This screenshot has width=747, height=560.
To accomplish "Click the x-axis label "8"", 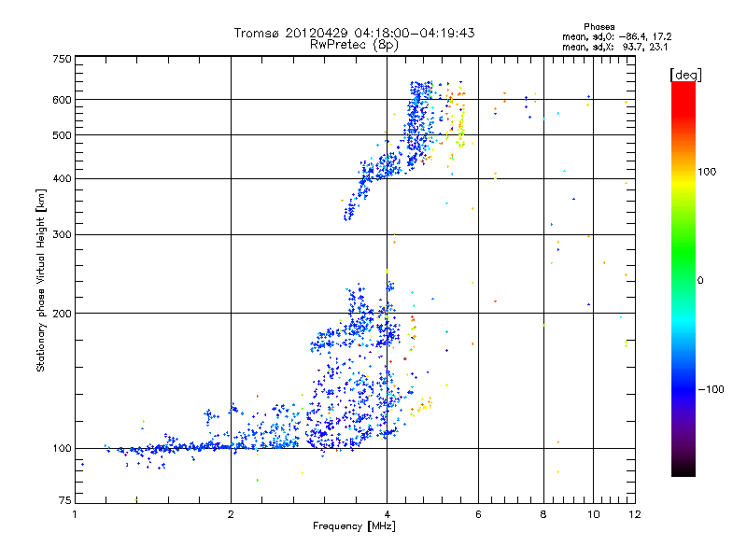I will click(x=543, y=514).
